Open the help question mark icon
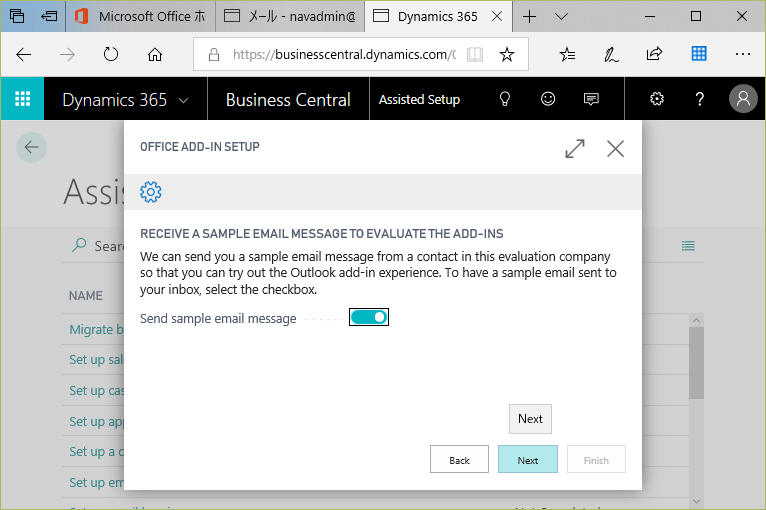The width and height of the screenshot is (766, 510). pos(700,99)
